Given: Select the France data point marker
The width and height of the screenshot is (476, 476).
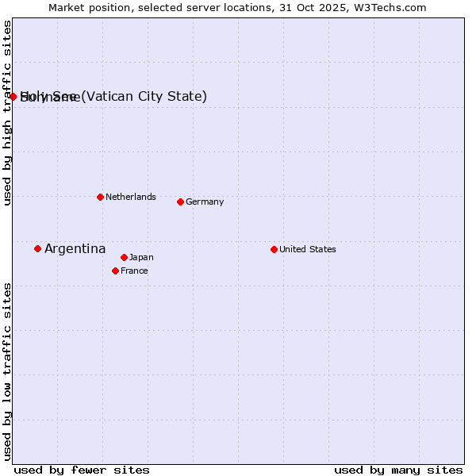Looking at the screenshot, I should 115,271.
